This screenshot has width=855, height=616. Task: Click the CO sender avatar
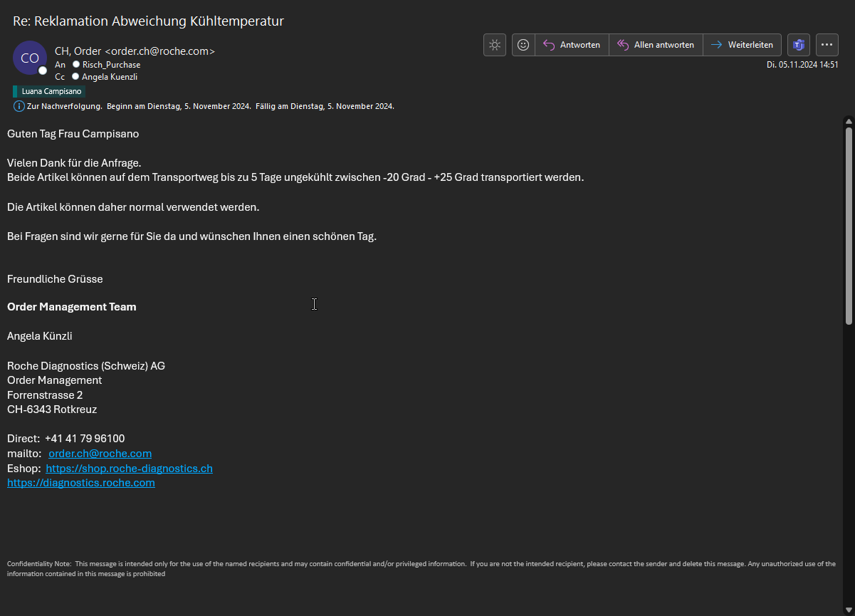(30, 58)
